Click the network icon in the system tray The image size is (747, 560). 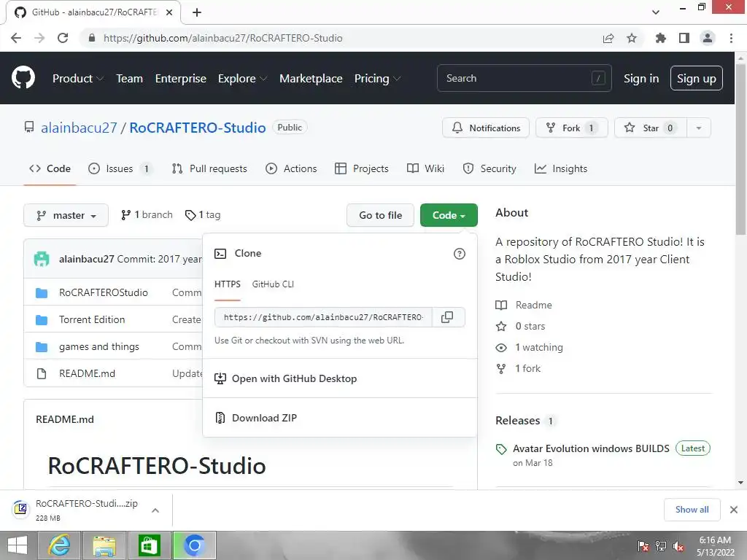[661, 546]
